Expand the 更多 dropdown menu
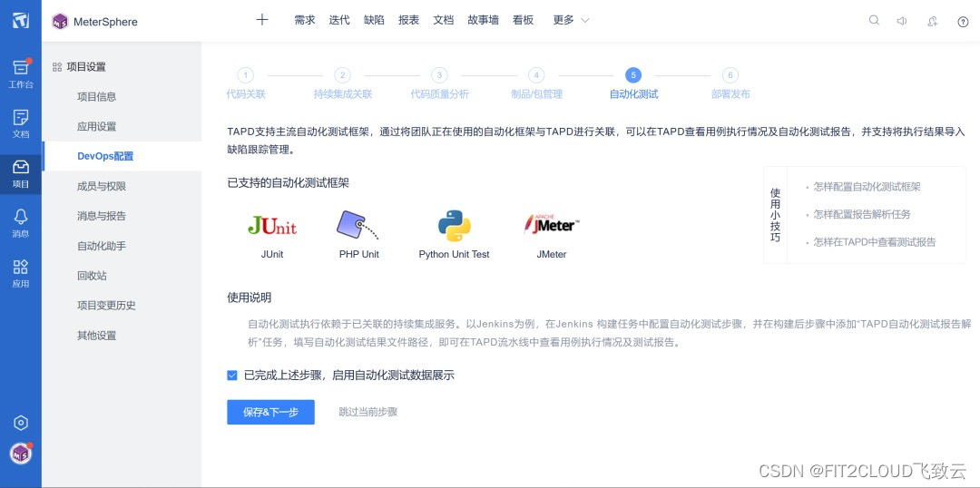980x488 pixels. (571, 20)
